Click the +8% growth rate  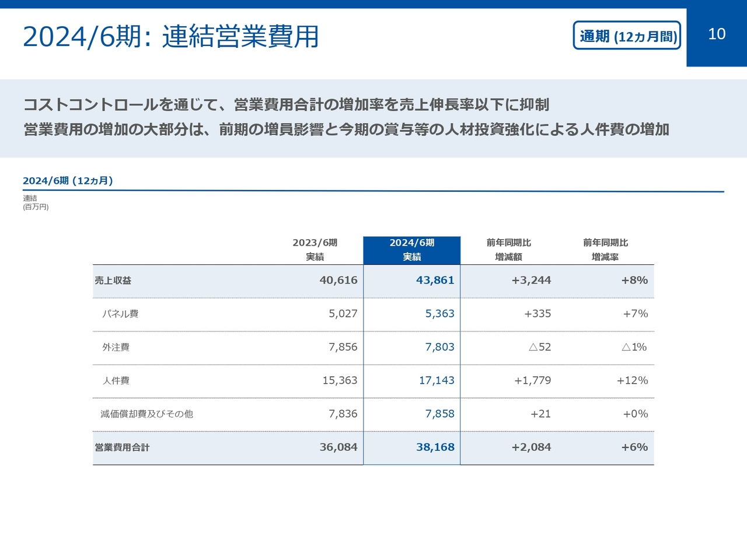click(x=634, y=280)
